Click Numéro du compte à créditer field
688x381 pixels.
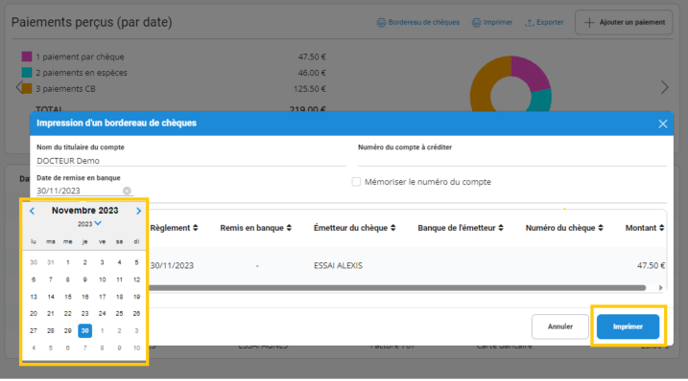[x=512, y=160]
